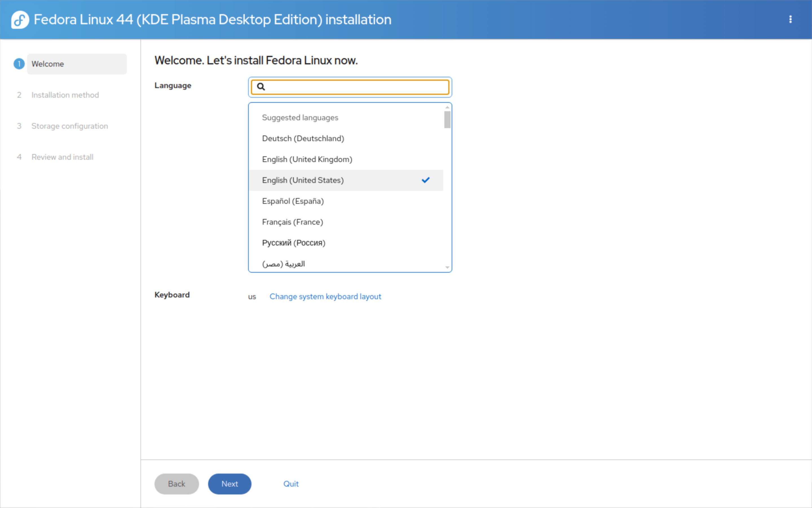This screenshot has width=812, height=508.
Task: Select English (United Kingdom) language
Action: tap(346, 159)
